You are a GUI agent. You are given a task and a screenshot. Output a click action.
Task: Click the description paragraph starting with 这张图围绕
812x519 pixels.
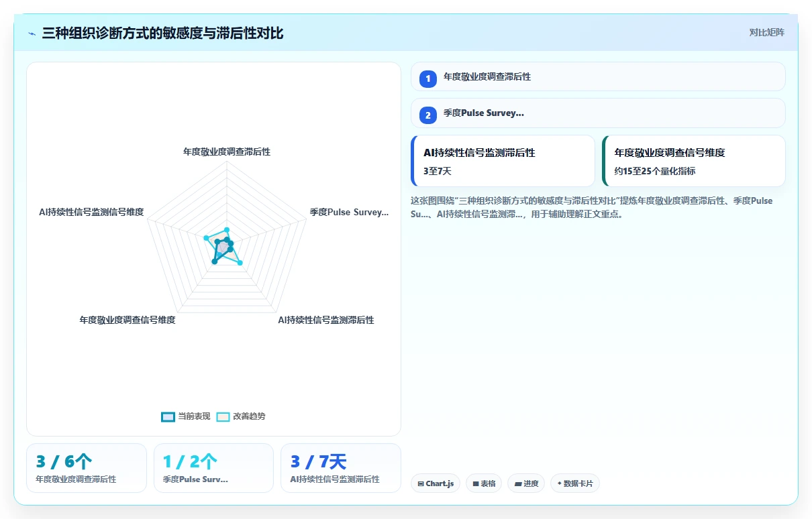pyautogui.click(x=591, y=208)
